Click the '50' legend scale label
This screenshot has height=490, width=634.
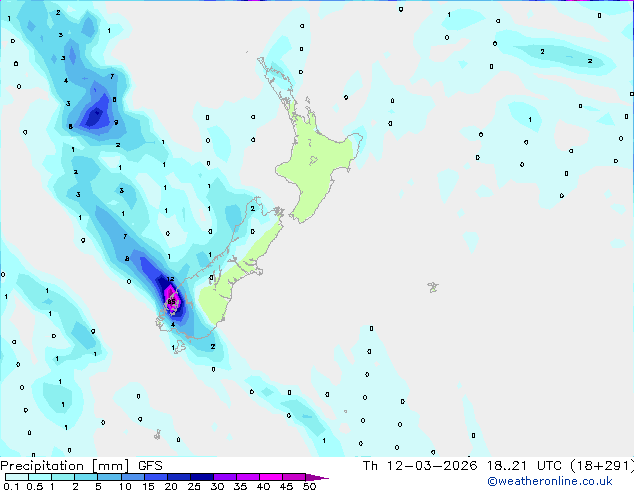tap(309, 486)
